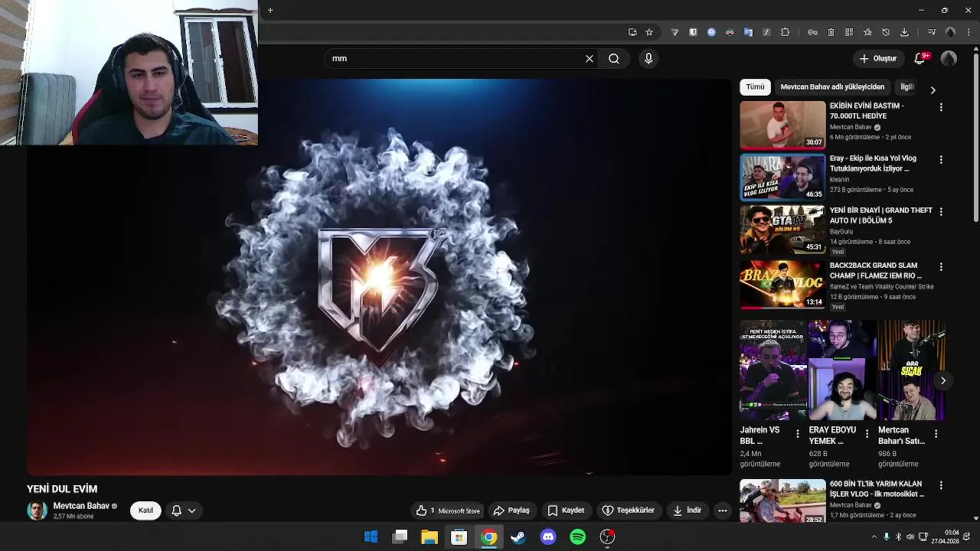Open Chrome downloads arrow icon
The height and width of the screenshot is (551, 980).
coord(904,32)
